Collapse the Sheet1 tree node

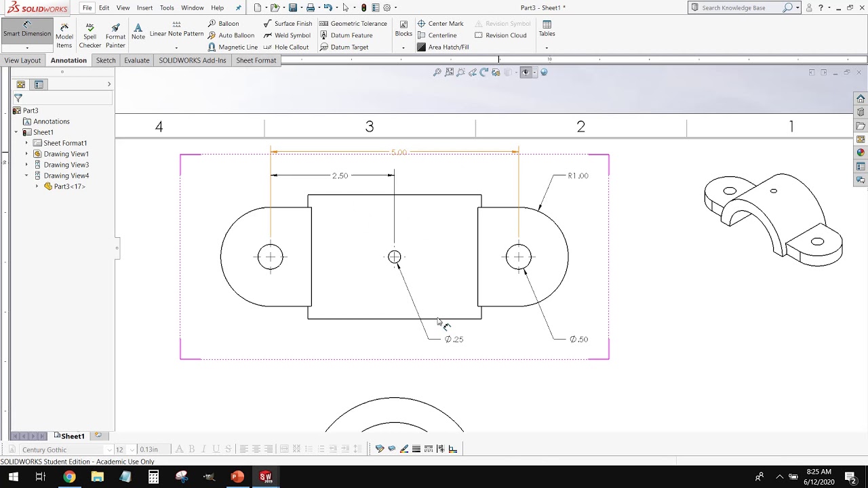[16, 132]
